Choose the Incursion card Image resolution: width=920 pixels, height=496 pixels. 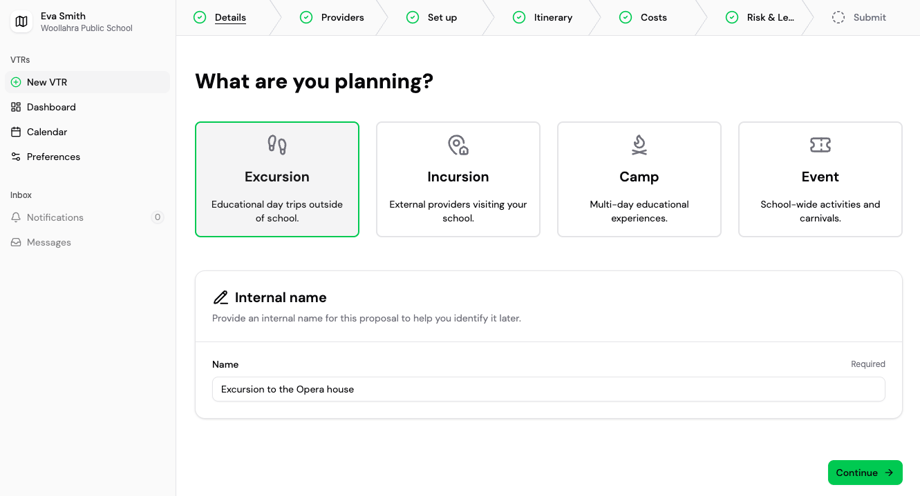458,179
